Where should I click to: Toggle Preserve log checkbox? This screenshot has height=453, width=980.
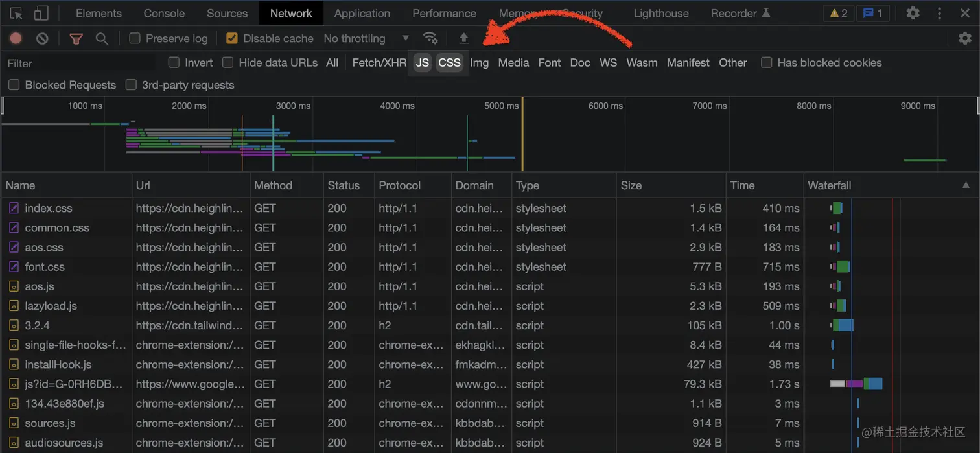[x=135, y=38]
